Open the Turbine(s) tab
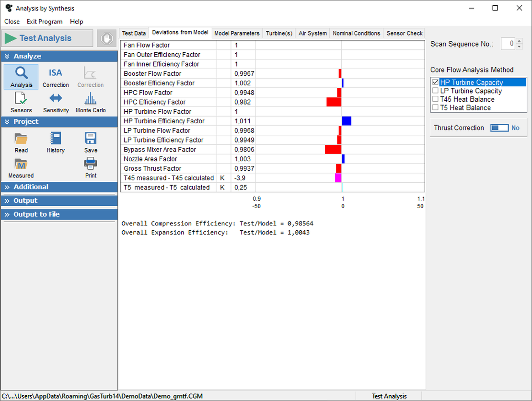 click(279, 33)
